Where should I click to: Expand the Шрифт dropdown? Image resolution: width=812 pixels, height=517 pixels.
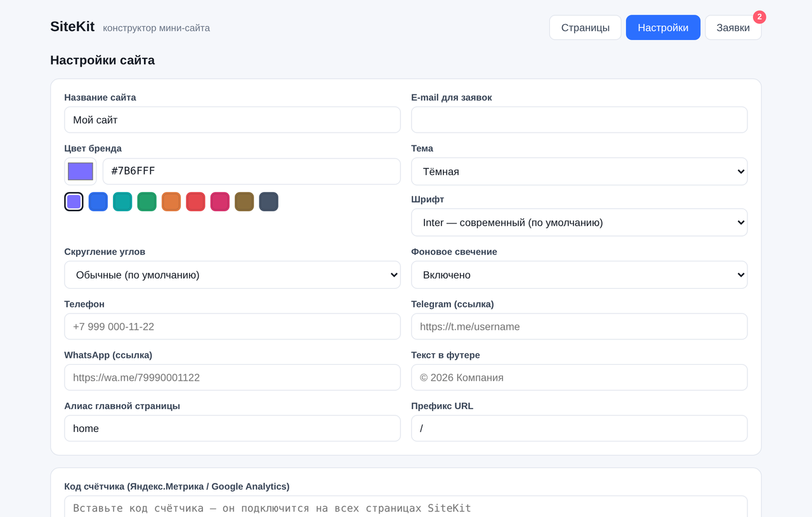579,223
